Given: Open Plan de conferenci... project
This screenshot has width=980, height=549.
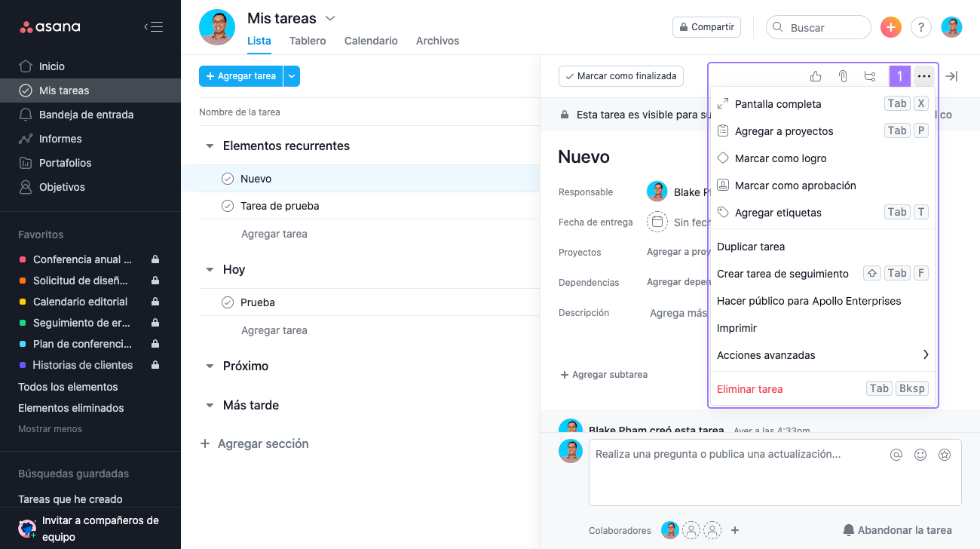Looking at the screenshot, I should click(x=90, y=344).
